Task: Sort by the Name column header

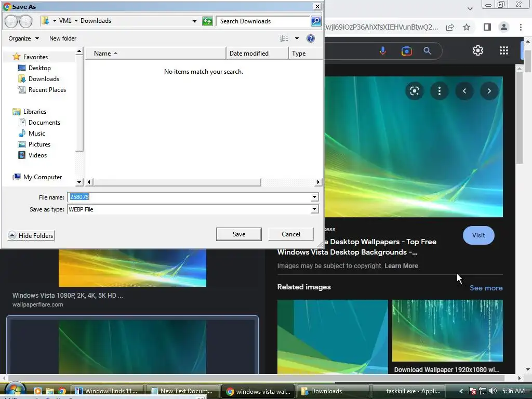Action: point(155,54)
